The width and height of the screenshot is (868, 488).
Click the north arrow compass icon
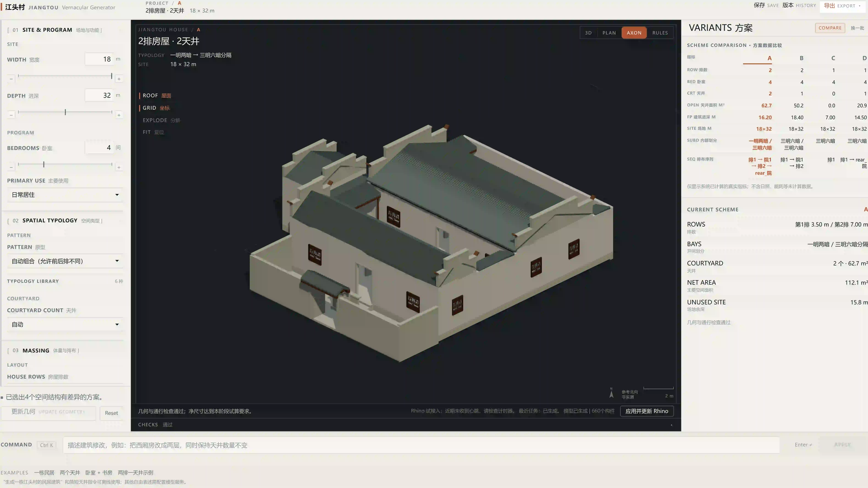[611, 393]
